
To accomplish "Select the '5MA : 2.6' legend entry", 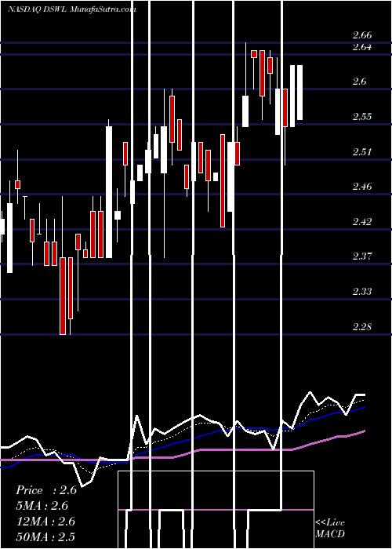I will pos(42,506).
